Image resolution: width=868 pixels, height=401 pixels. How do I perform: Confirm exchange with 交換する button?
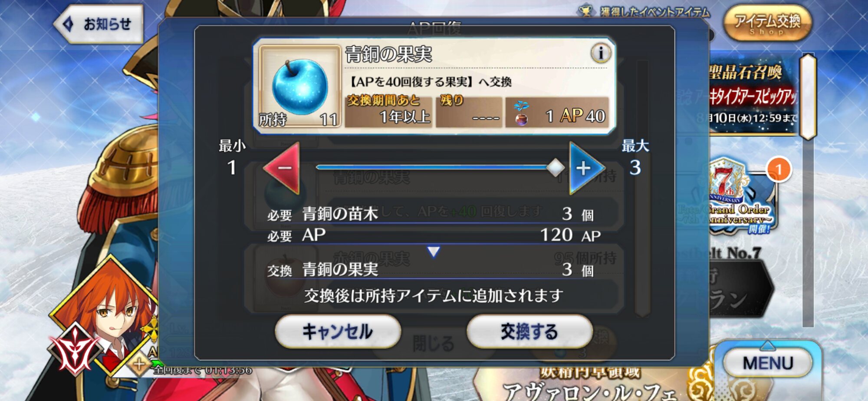tap(529, 331)
